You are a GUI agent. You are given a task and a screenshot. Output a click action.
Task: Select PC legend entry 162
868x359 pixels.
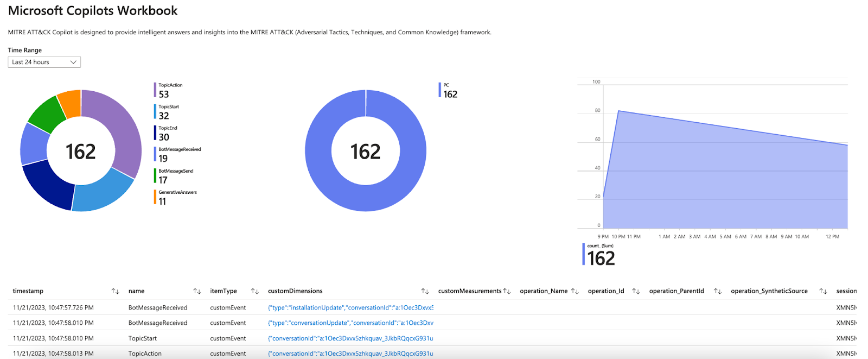(x=448, y=90)
